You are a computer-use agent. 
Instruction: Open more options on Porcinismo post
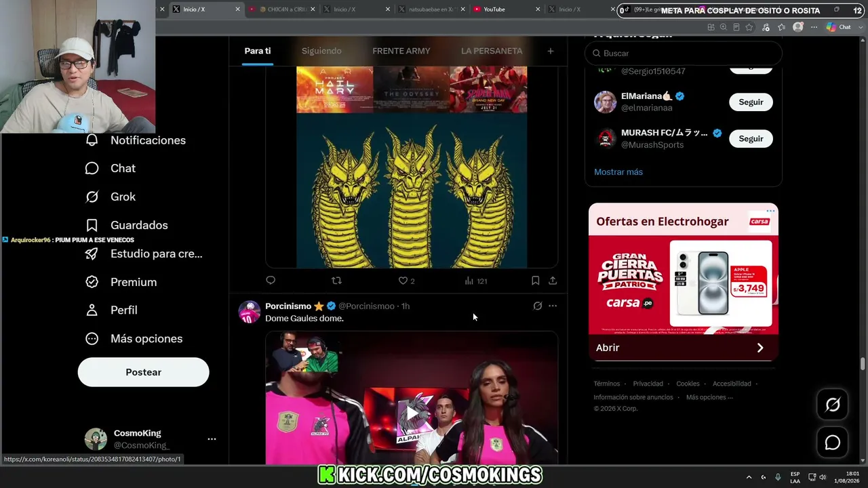pos(553,306)
